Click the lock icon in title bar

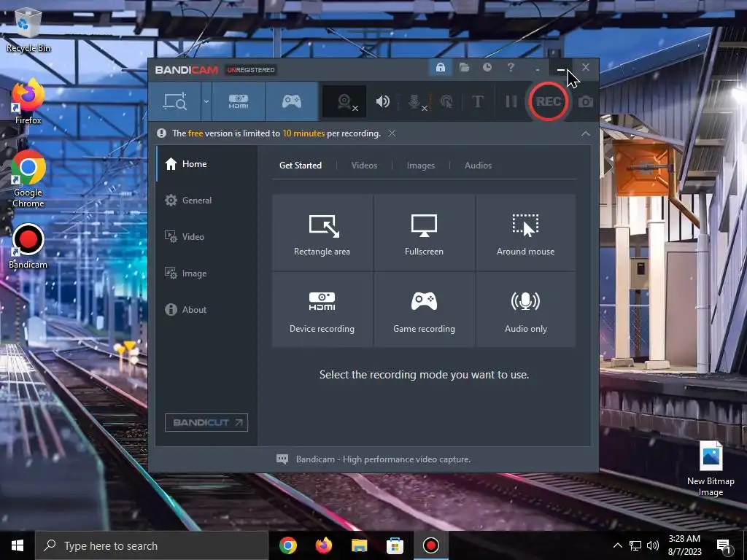(440, 67)
